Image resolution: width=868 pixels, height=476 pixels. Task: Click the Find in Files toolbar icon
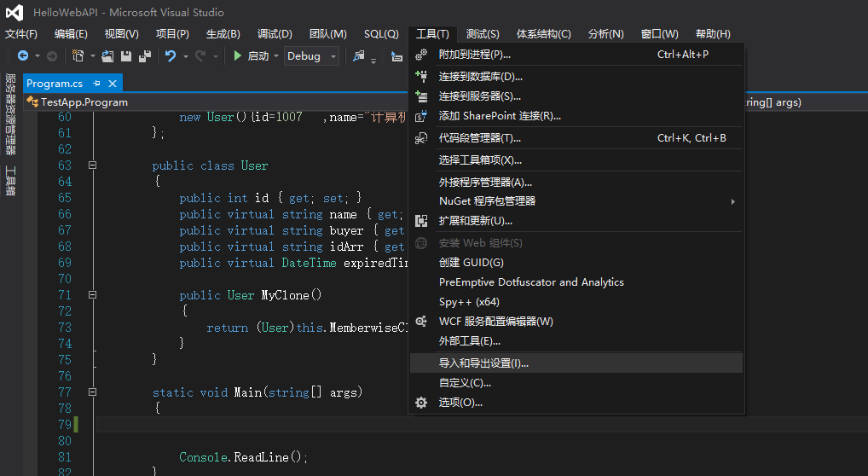click(359, 56)
